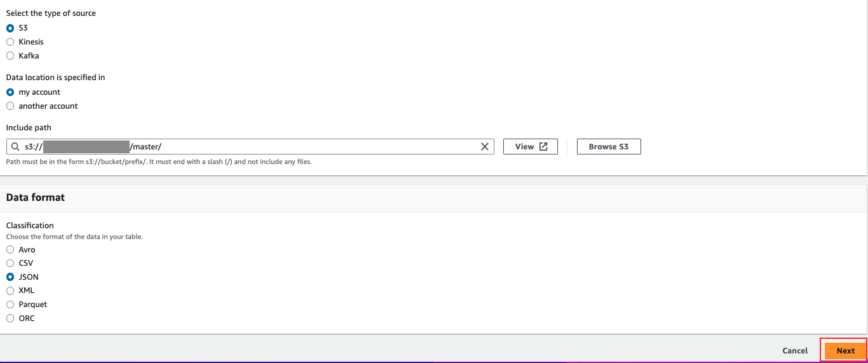Viewport: 868px width, 363px height.
Task: Click the search magnifier in include path
Action: pos(15,147)
